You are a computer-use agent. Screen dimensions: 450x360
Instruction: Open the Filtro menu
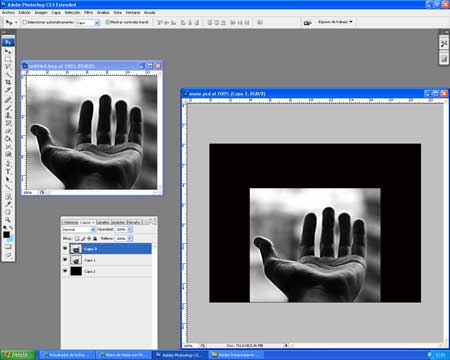[x=88, y=12]
